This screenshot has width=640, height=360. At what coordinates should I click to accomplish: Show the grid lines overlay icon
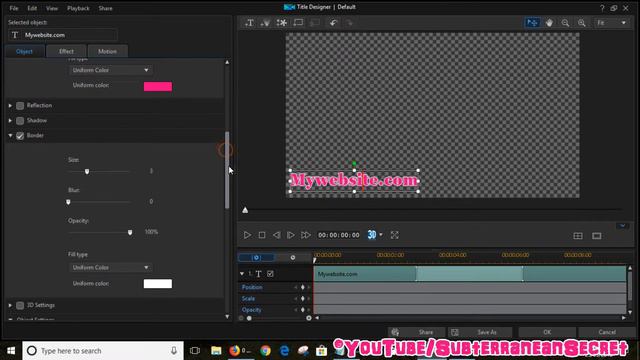[578, 236]
